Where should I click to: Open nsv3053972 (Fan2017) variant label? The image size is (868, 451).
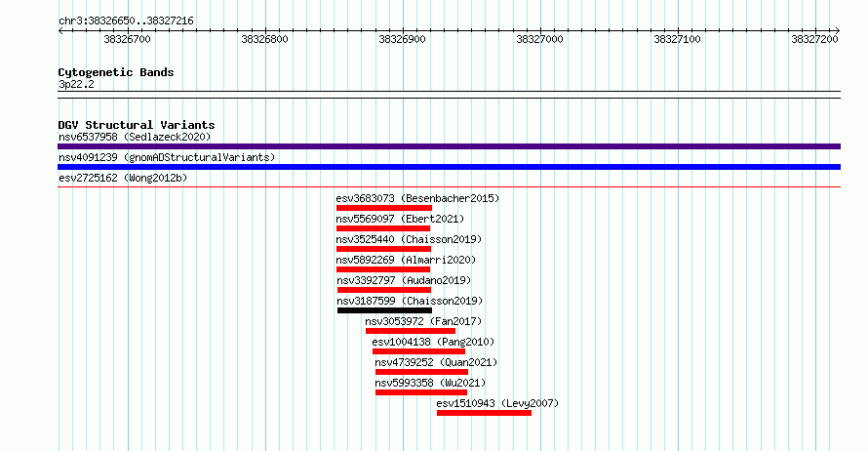pyautogui.click(x=423, y=321)
